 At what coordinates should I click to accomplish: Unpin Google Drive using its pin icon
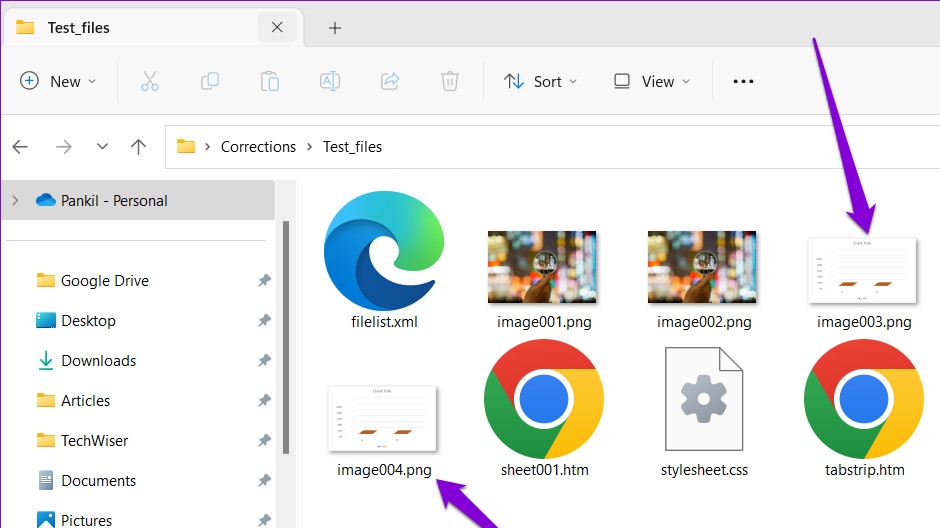point(264,280)
